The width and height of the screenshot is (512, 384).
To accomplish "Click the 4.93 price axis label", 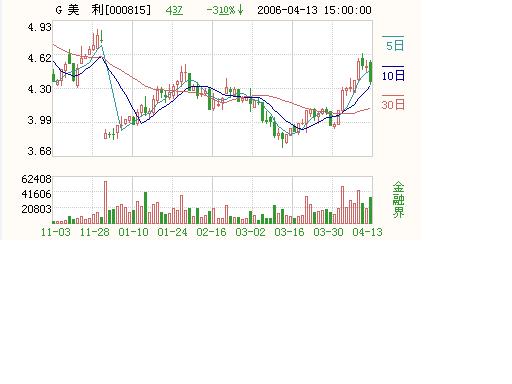I will point(40,27).
